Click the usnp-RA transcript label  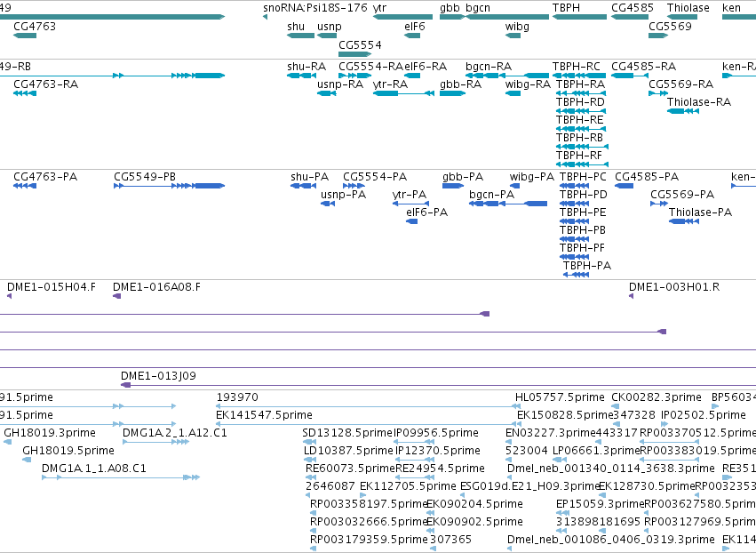pos(340,84)
